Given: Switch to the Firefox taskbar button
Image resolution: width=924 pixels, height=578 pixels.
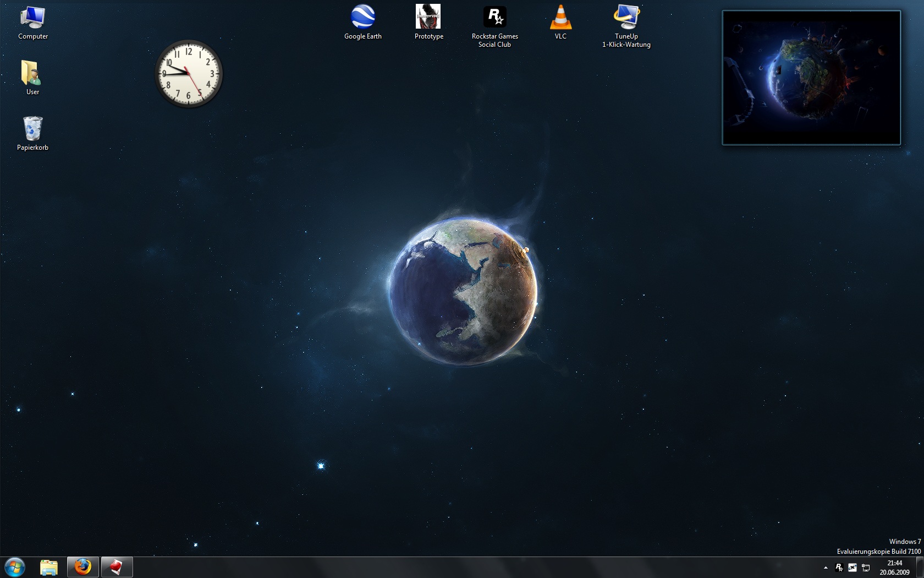Looking at the screenshot, I should click(x=83, y=567).
